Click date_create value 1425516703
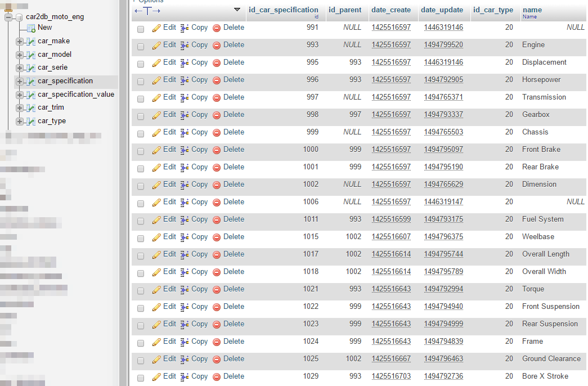This screenshot has height=386, width=588. click(x=391, y=376)
